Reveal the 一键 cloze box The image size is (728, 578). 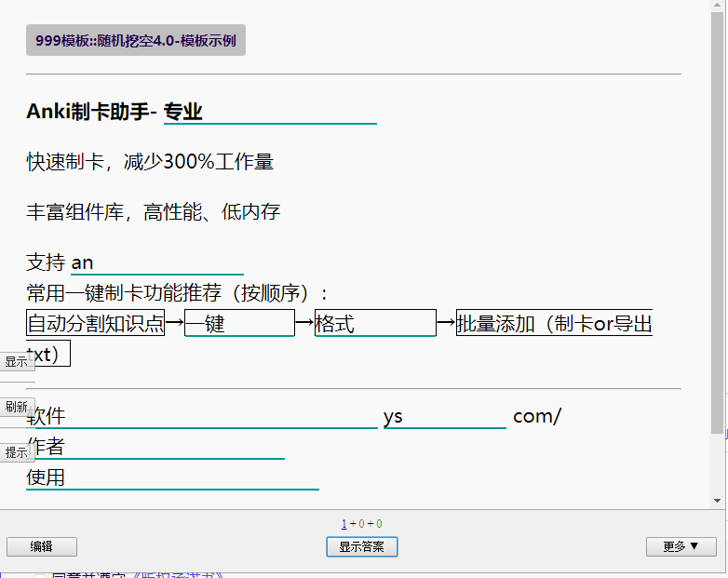click(x=239, y=323)
